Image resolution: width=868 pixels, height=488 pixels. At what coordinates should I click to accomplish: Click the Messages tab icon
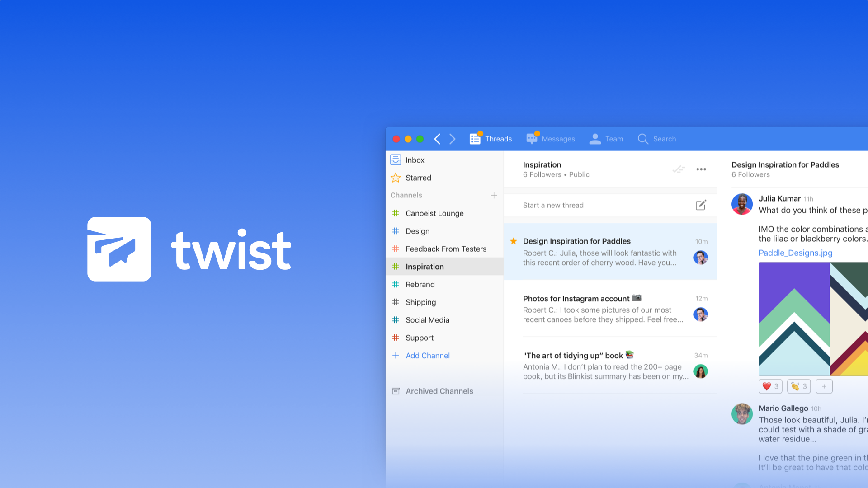pyautogui.click(x=532, y=139)
